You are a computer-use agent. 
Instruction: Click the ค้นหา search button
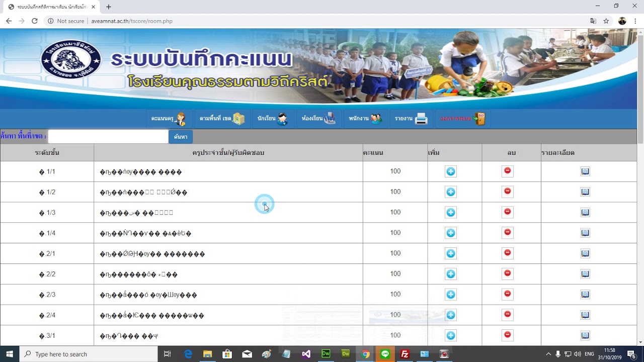point(181,137)
